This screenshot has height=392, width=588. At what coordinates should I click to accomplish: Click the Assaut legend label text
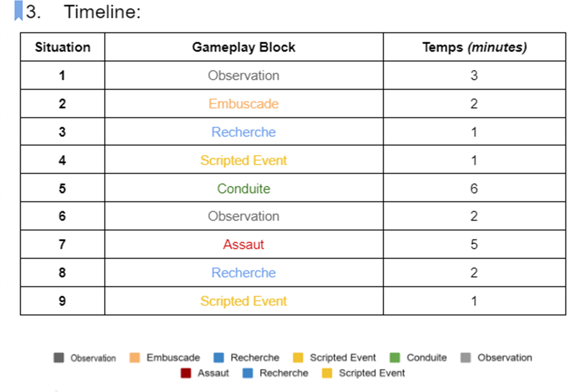[213, 373]
